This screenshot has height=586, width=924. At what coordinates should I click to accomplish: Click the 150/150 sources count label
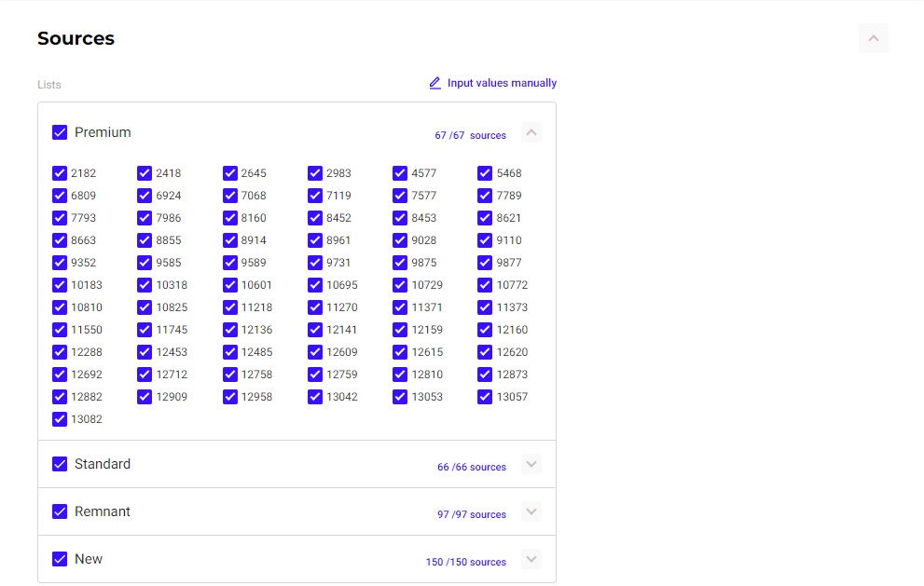[x=465, y=562]
